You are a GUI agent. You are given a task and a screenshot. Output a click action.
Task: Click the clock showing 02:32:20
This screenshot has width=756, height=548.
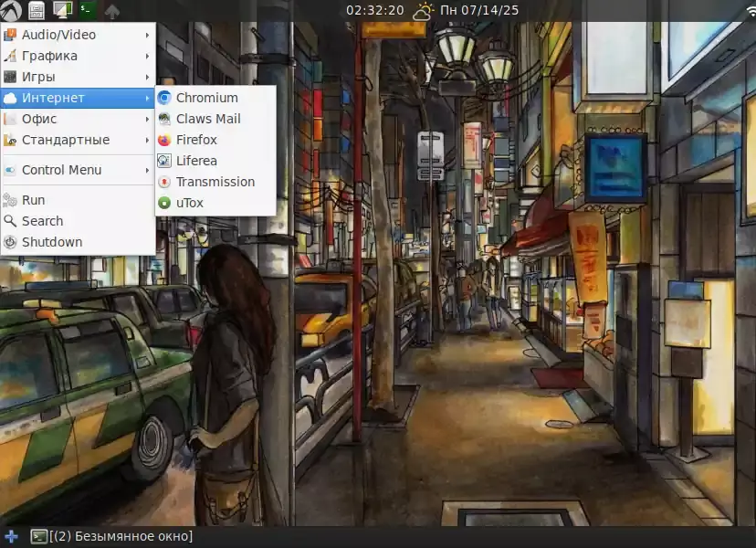pyautogui.click(x=375, y=10)
